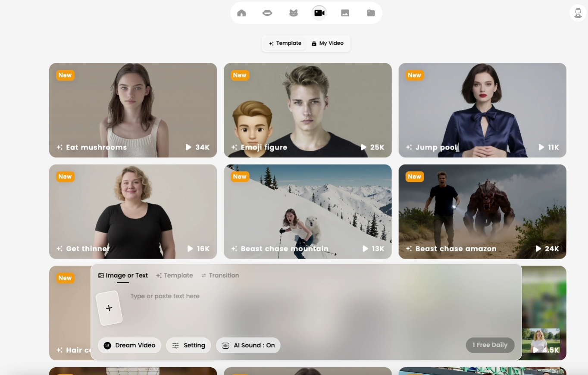This screenshot has height=375, width=588.
Task: Open the Eat mushrooms template card
Action: click(x=133, y=110)
